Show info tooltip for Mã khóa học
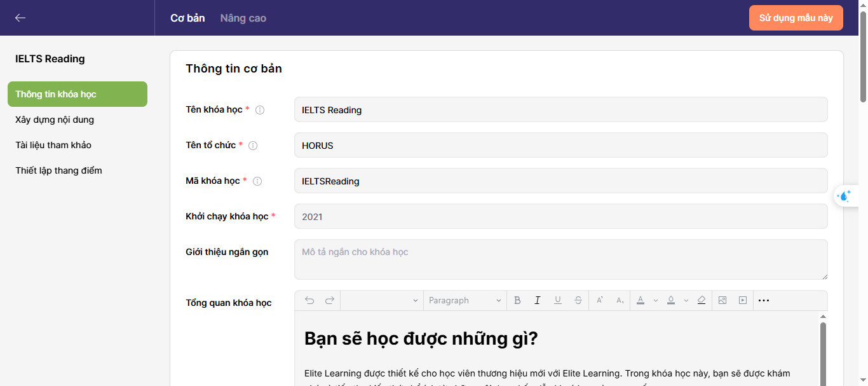The width and height of the screenshot is (868, 386). pyautogui.click(x=257, y=181)
